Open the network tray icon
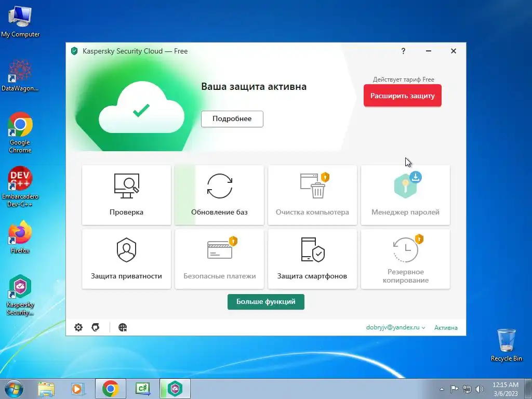This screenshot has height=399, width=532. 467,389
